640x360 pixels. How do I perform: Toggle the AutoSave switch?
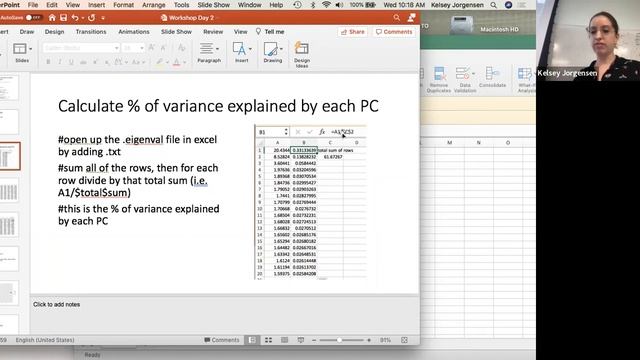[33, 18]
